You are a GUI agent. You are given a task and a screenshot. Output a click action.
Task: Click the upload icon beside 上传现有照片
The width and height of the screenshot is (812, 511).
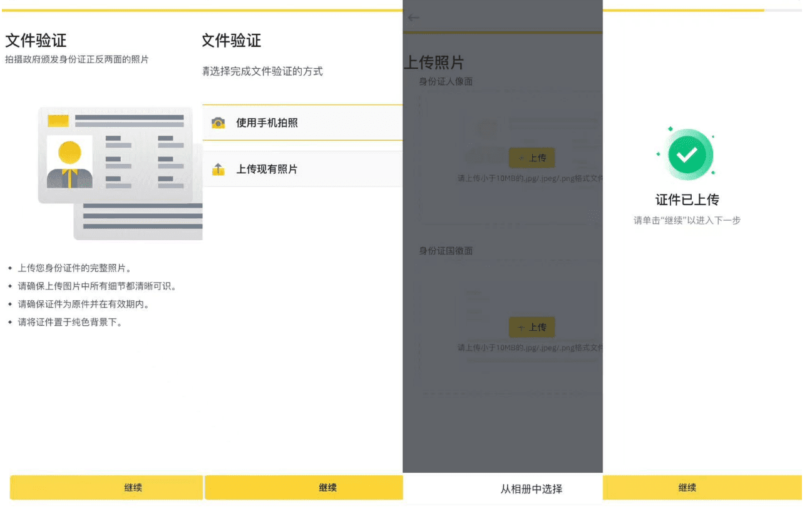[x=218, y=169]
